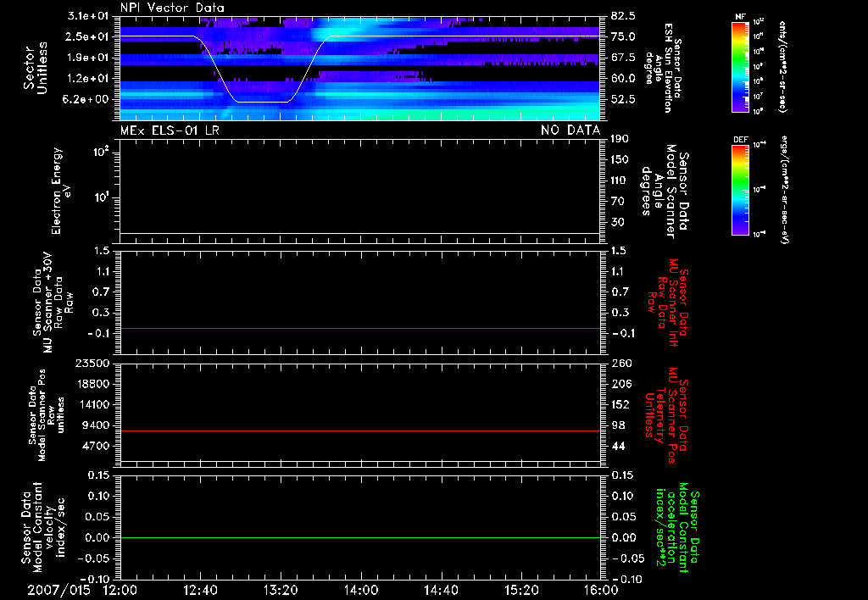This screenshot has height=600, width=868.
Task: Click the NPI Vector Data title
Action: 173,8
